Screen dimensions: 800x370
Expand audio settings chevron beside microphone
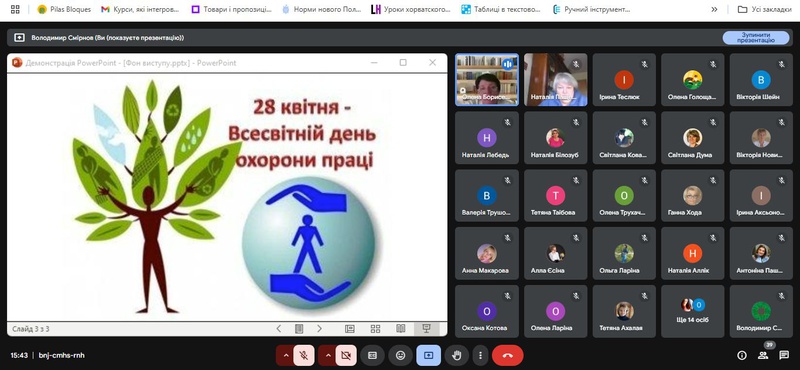(285, 356)
